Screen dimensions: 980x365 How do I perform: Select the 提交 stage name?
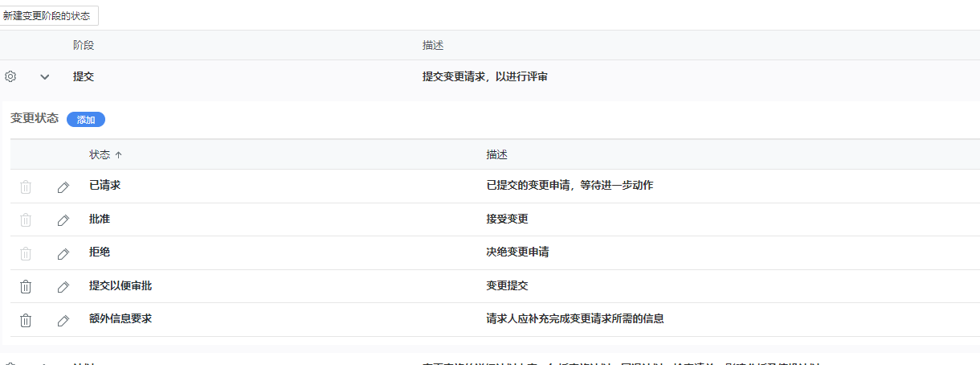(84, 76)
